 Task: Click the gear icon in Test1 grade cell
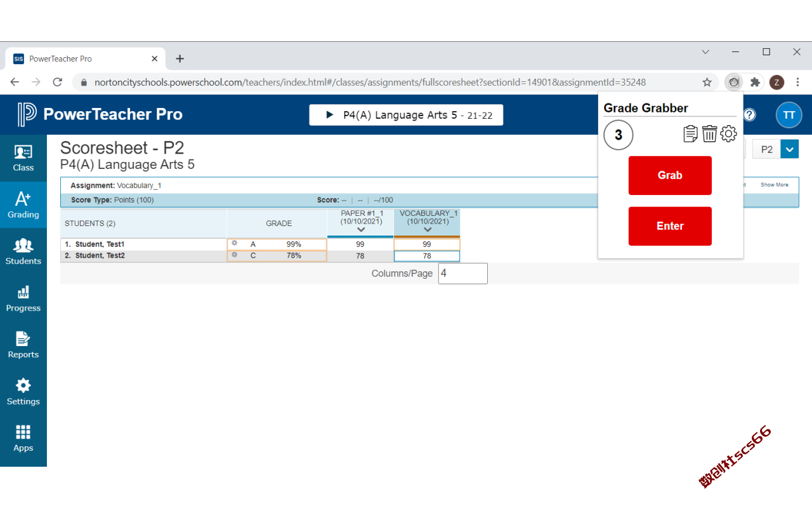coord(234,243)
